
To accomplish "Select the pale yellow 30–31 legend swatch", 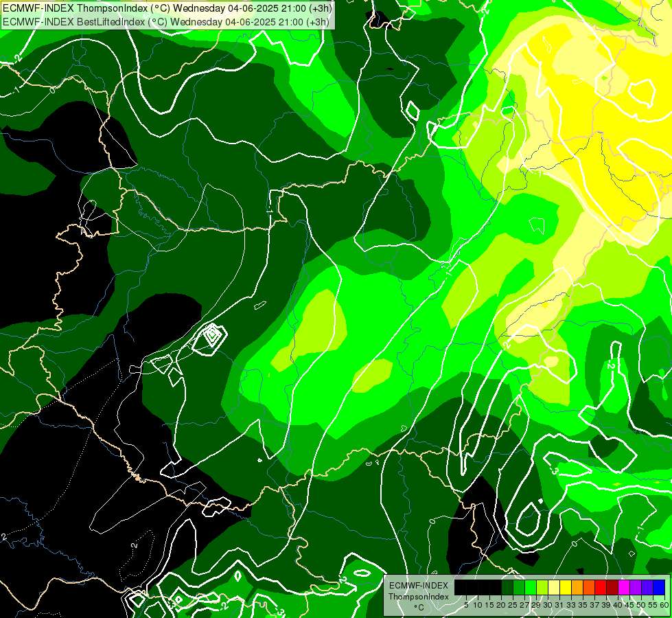I will (x=554, y=587).
